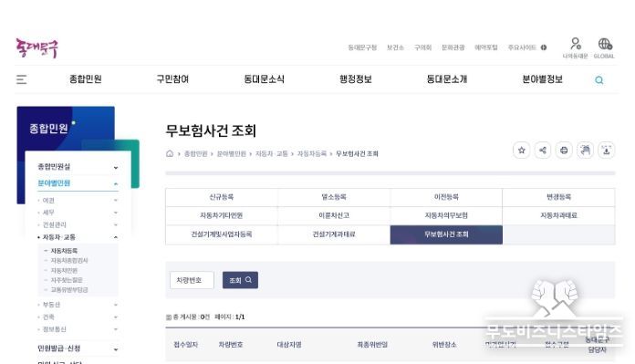Expand 민원발급·신청 in sidebar
This screenshot has height=364, width=635.
(78, 348)
